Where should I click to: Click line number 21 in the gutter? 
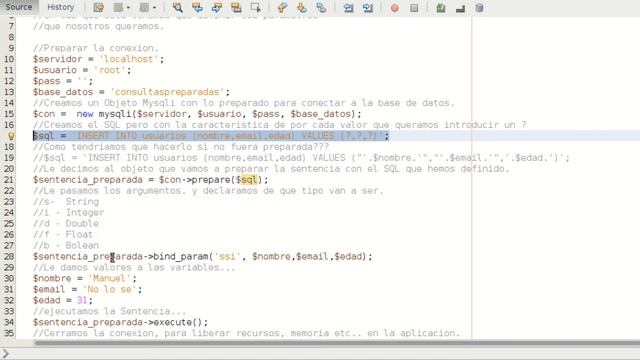pyautogui.click(x=9, y=180)
